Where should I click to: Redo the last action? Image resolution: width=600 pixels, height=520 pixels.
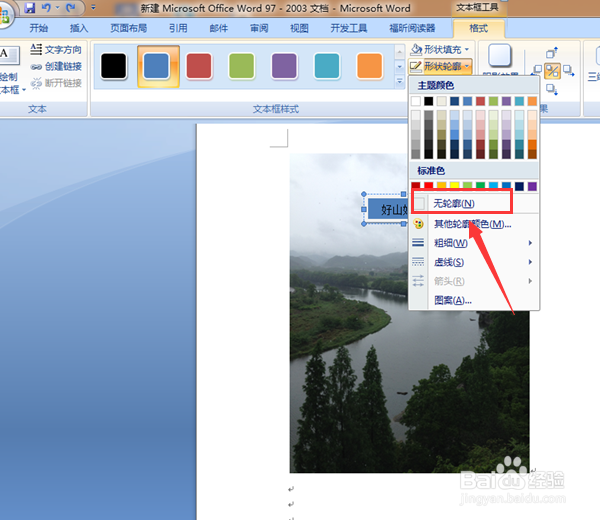pyautogui.click(x=70, y=8)
